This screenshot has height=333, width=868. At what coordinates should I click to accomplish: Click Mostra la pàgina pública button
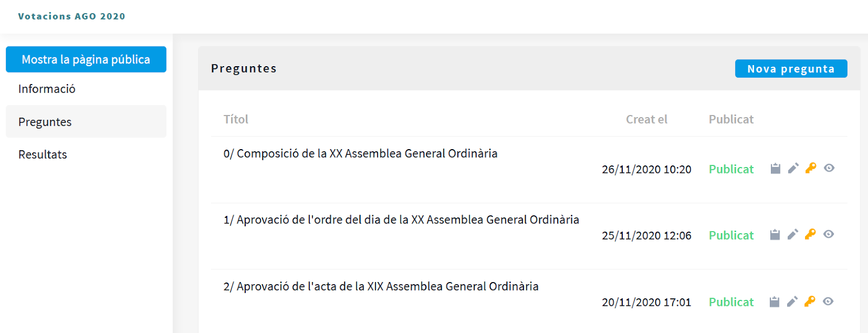pyautogui.click(x=86, y=59)
